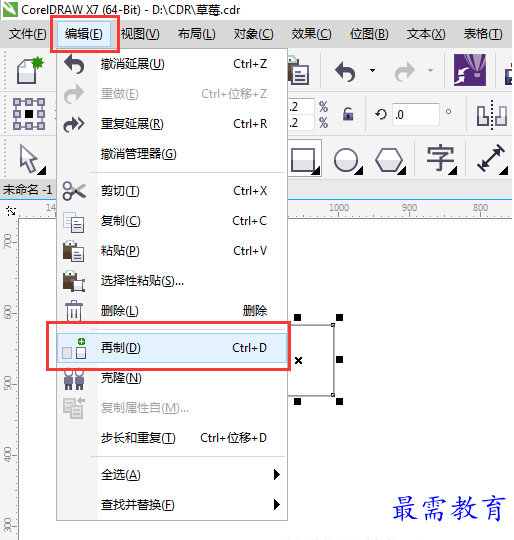
Task: Click the undo arrow icon in menu
Action: (74, 64)
